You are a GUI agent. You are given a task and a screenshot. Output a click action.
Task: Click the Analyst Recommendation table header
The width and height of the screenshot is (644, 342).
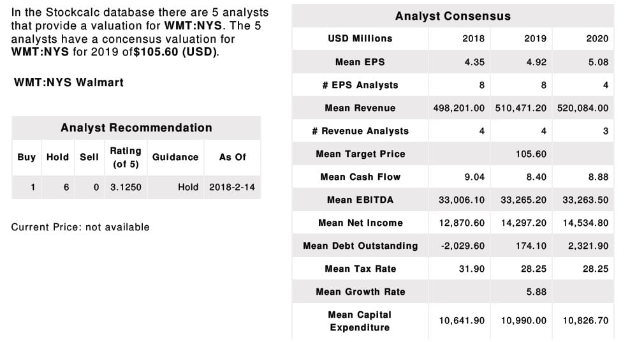pyautogui.click(x=136, y=128)
